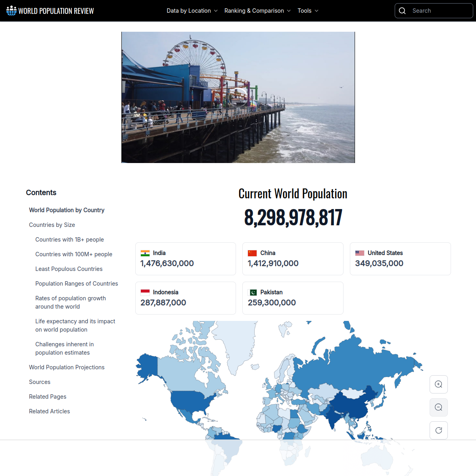This screenshot has width=476, height=476.
Task: Select Data by Location in the navigation
Action: (189, 11)
